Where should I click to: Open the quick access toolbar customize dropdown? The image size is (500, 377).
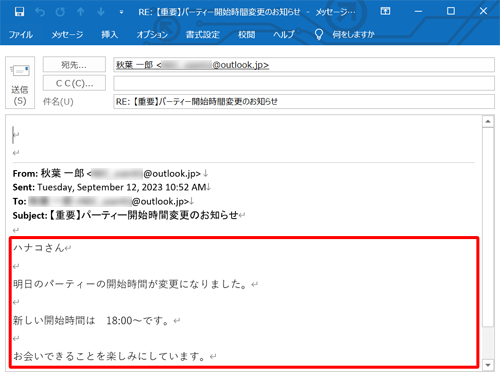coord(121,12)
